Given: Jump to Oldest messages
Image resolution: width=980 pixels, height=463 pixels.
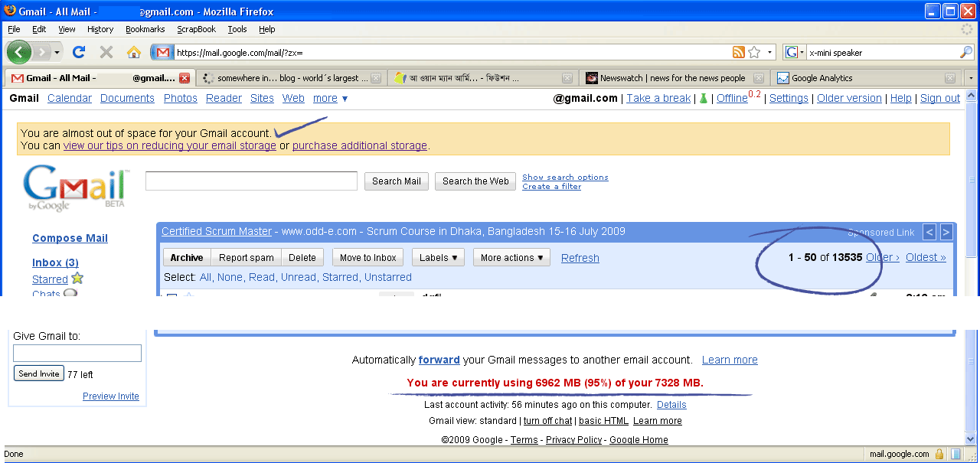Looking at the screenshot, I should [x=926, y=257].
